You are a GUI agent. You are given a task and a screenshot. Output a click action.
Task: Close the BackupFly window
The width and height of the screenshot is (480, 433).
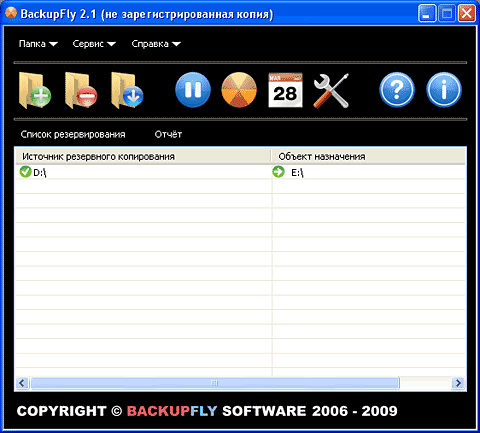click(x=467, y=14)
